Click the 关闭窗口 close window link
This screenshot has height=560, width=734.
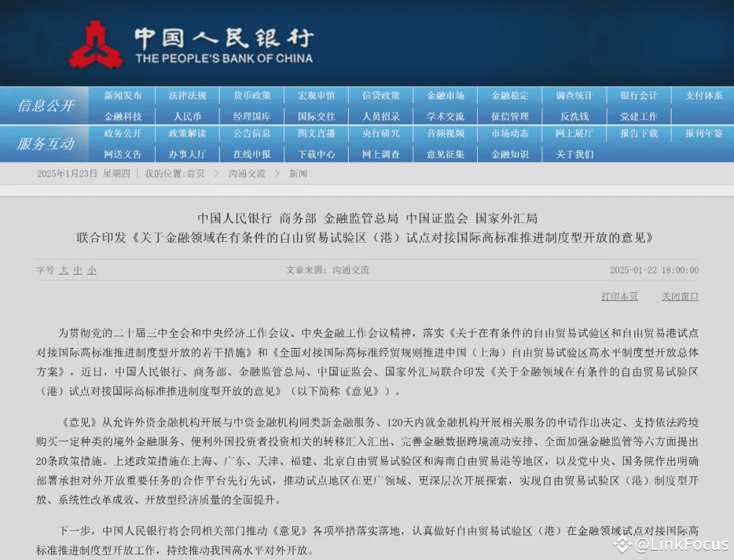pyautogui.click(x=679, y=296)
